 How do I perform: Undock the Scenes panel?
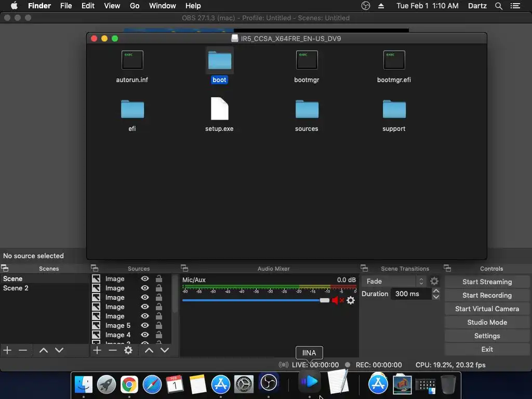coord(5,269)
